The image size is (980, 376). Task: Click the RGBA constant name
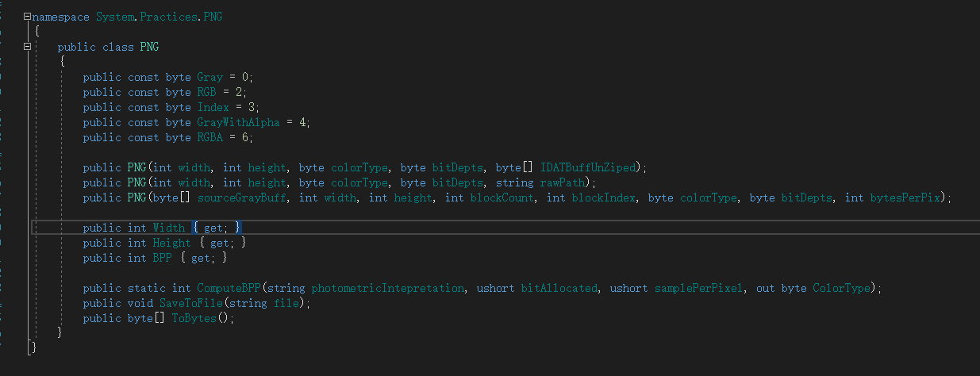point(209,137)
